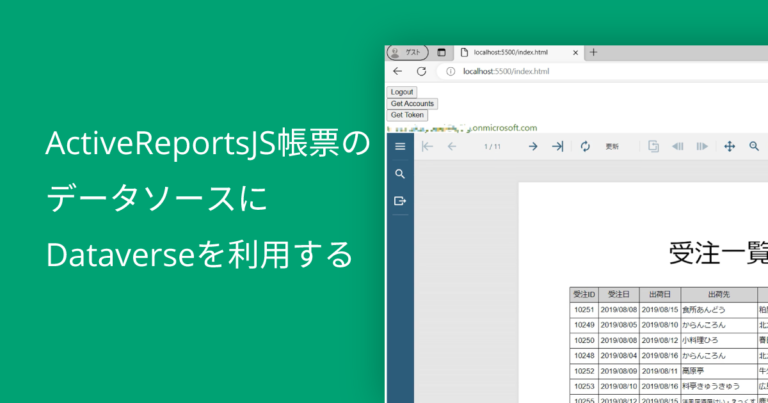Switch to the galley mode icon
768x403 pixels.
(653, 146)
